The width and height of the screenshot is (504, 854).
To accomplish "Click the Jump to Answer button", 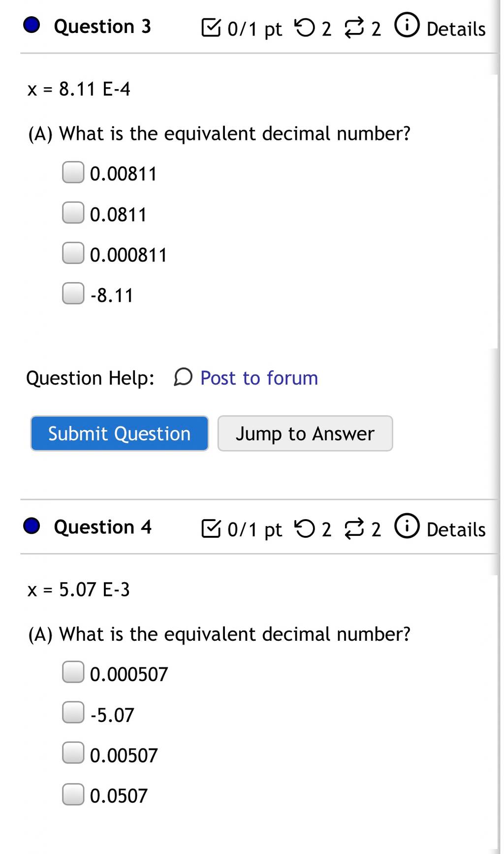I will pyautogui.click(x=305, y=433).
